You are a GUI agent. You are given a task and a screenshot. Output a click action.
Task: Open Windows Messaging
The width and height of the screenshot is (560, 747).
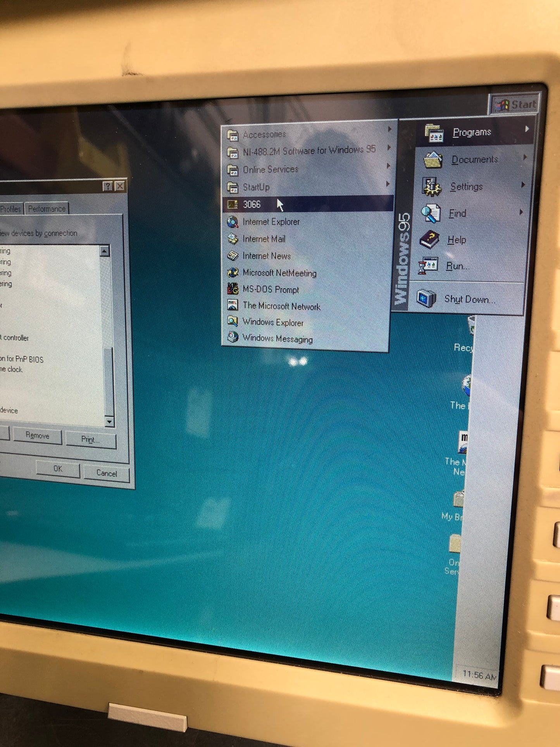(277, 338)
